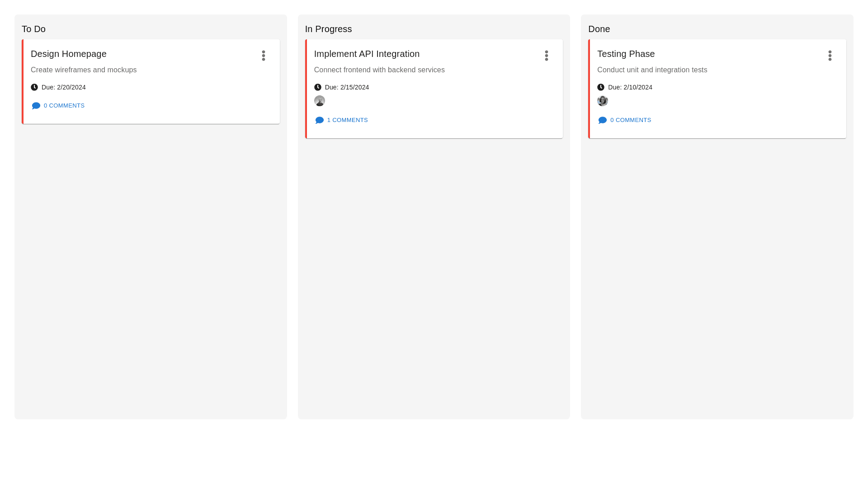Click the assignee avatar on Implement API Integration
868x488 pixels.
319,101
